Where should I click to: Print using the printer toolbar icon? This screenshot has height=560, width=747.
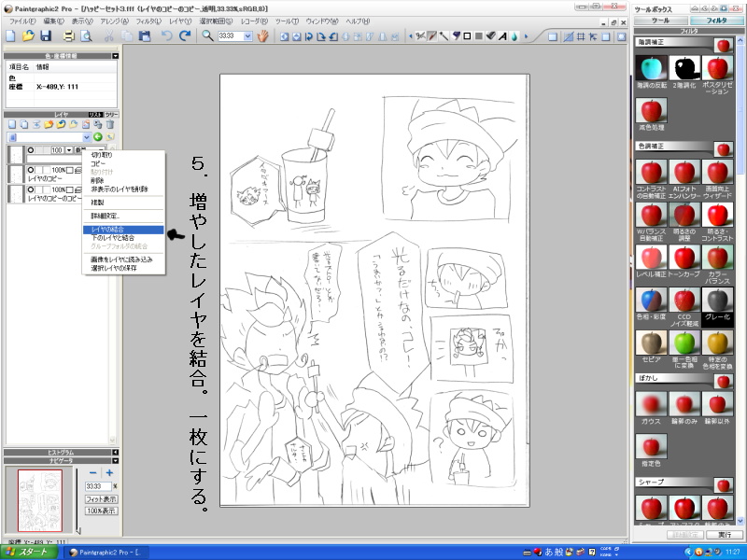pos(69,35)
